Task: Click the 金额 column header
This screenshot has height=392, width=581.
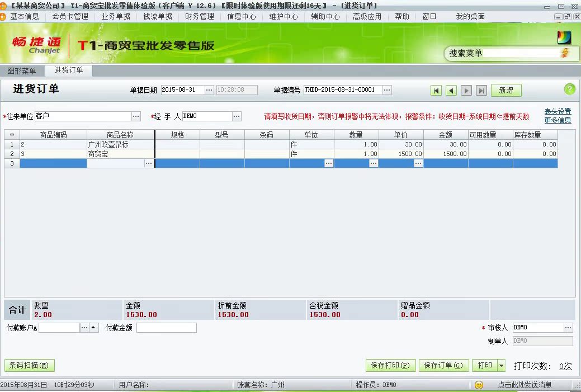Action: coord(446,135)
